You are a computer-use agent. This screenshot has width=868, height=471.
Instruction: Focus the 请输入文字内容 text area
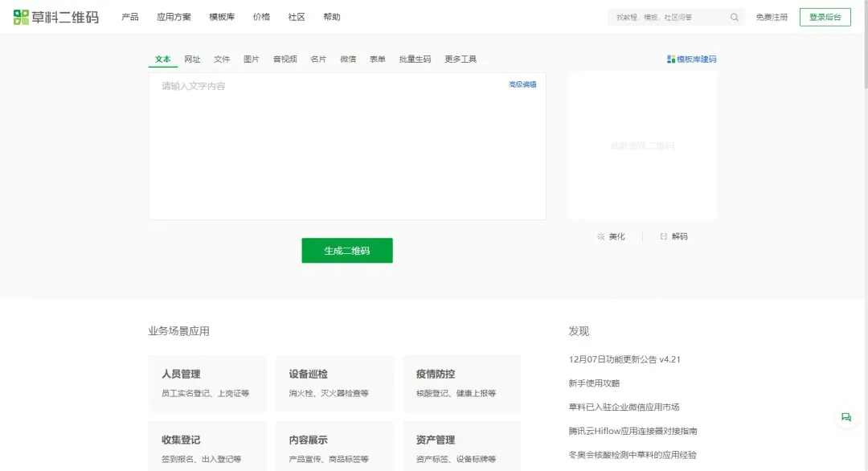point(346,149)
